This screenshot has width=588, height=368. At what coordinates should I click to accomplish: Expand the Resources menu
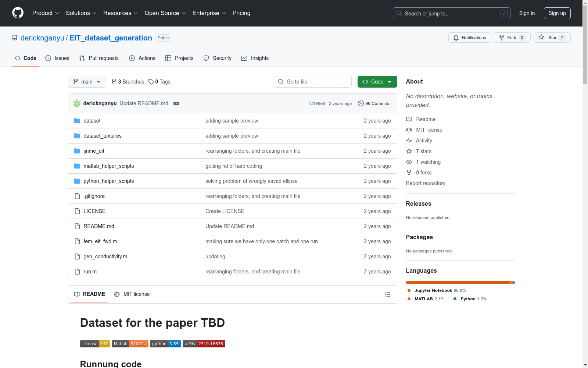(x=121, y=13)
